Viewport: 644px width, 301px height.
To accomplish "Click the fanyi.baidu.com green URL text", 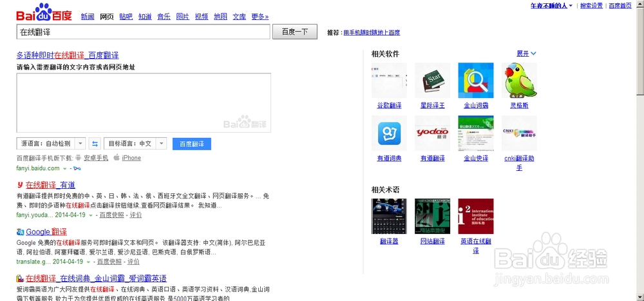I will [x=38, y=169].
